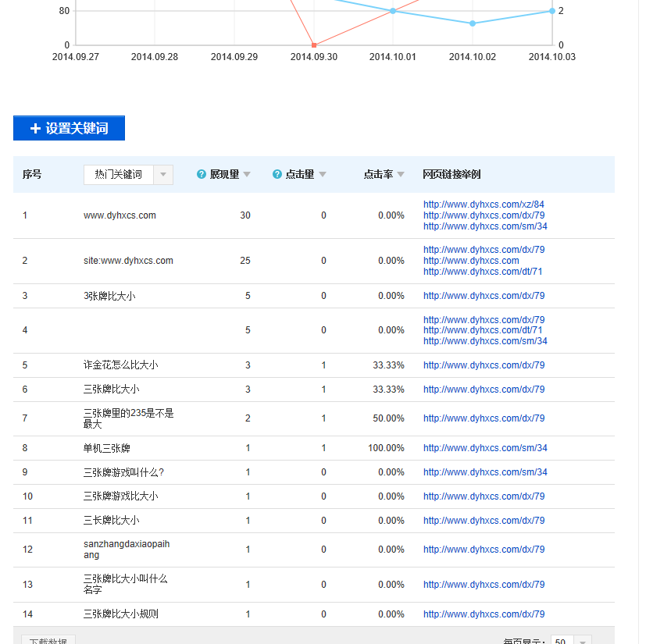Click the 2014.09.27 axis date label
Viewport: 671px width, 644px height.
click(x=76, y=57)
